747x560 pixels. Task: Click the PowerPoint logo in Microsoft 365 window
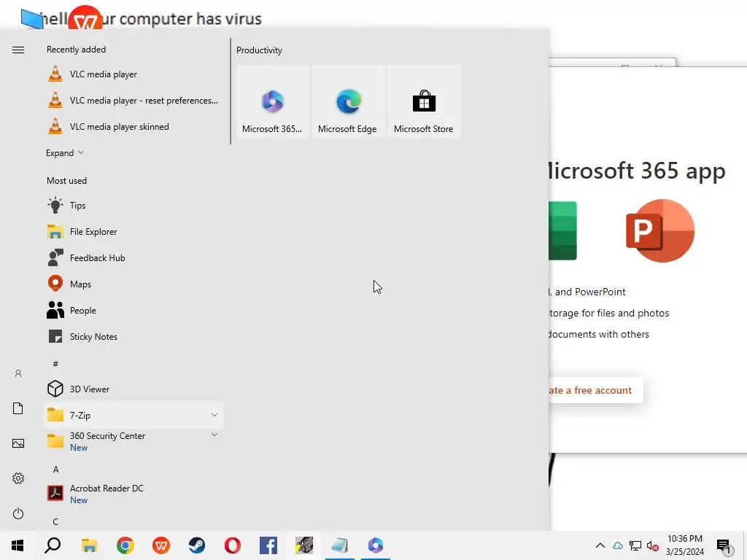660,230
